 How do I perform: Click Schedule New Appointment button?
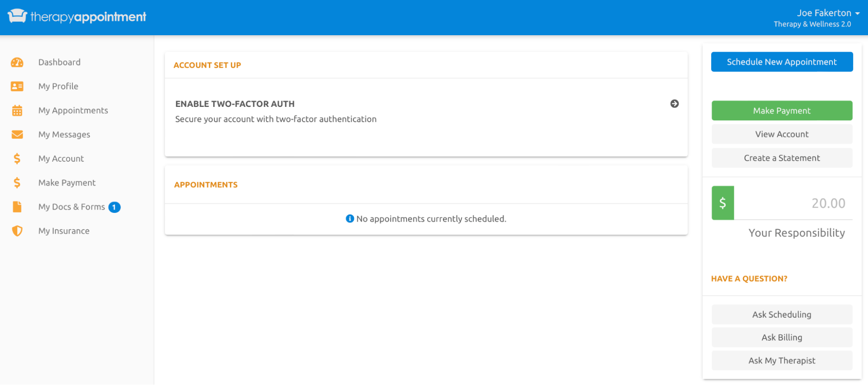point(782,62)
